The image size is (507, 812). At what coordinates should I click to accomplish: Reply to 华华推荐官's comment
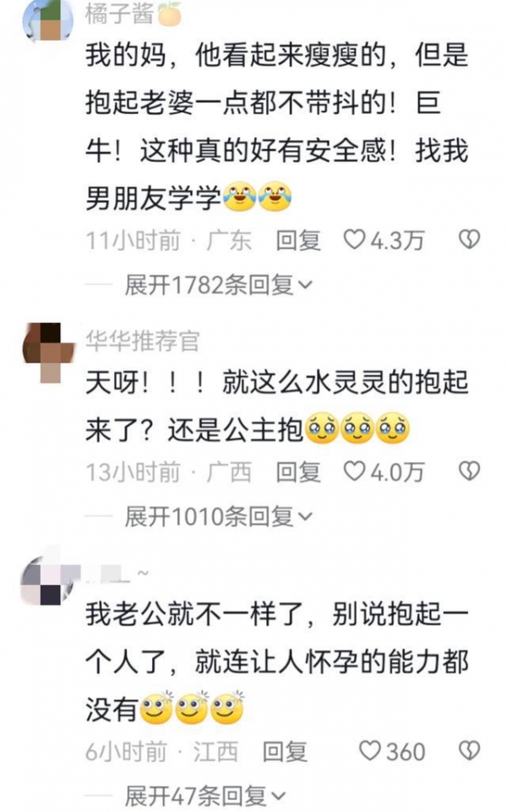pyautogui.click(x=297, y=471)
